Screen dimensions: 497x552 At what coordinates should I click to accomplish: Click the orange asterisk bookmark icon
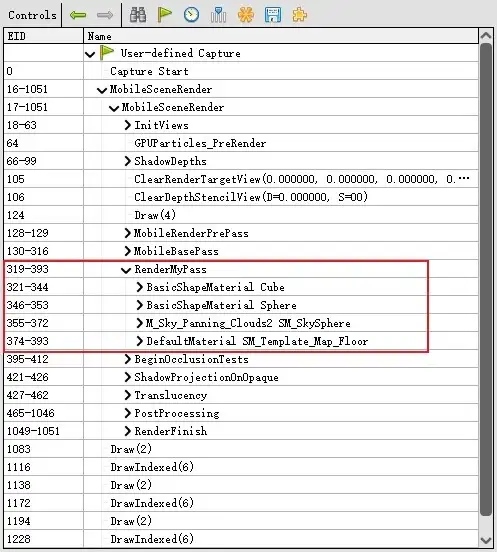coord(246,15)
